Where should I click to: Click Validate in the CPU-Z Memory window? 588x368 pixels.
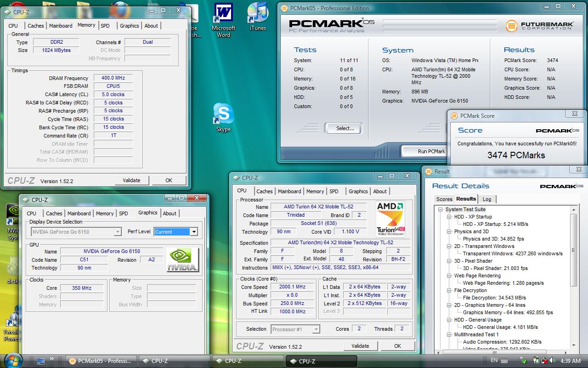(x=131, y=180)
